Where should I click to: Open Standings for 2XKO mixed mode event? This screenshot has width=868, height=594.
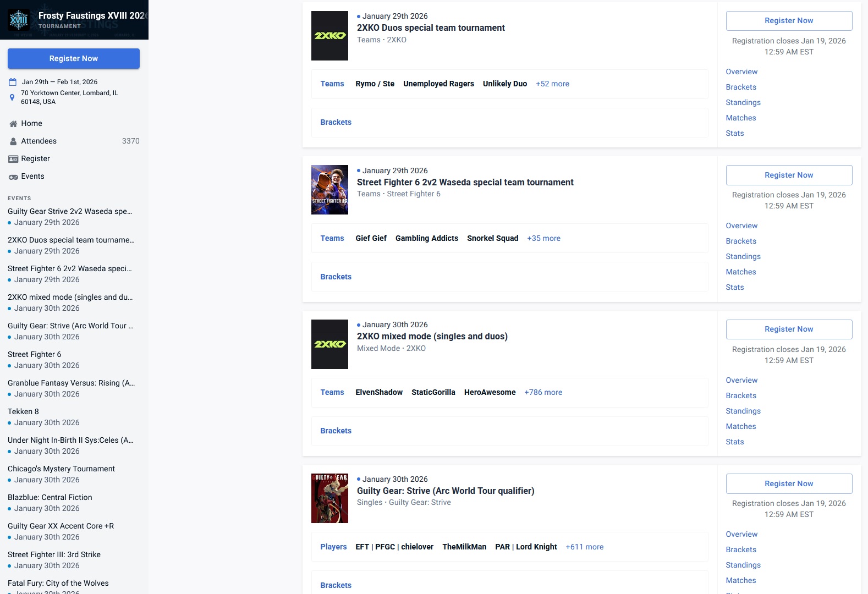(x=743, y=411)
